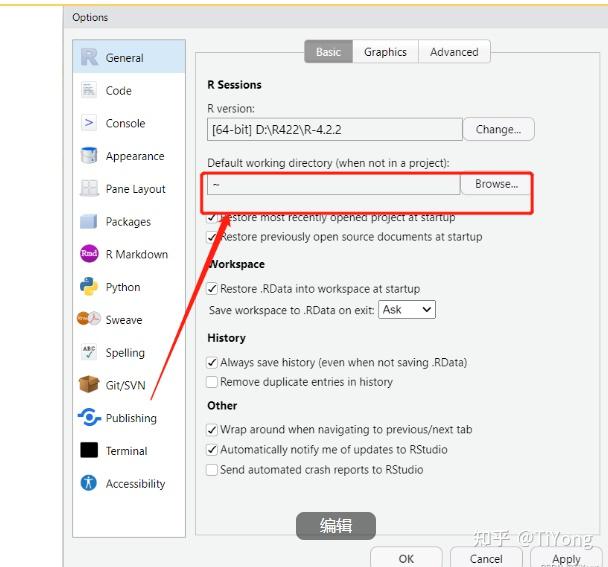Toggle Restore previously open source documents checkbox
This screenshot has width=608, height=567.
pyautogui.click(x=212, y=237)
